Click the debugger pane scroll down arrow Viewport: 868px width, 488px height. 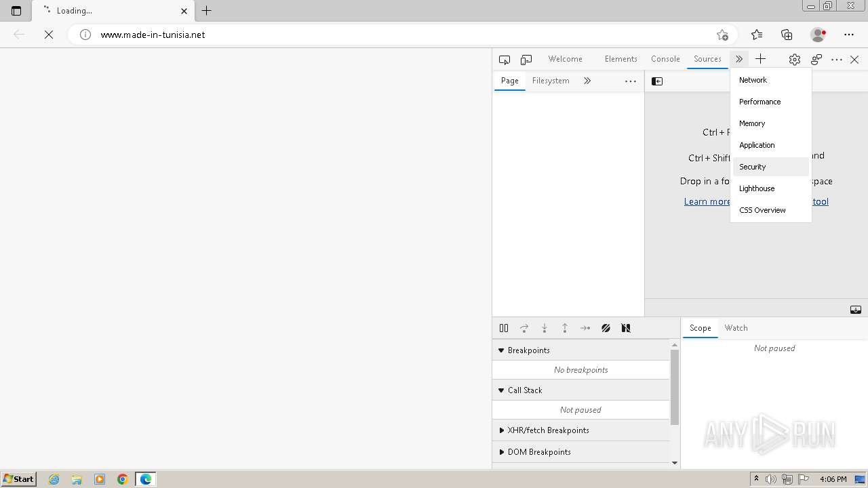675,463
